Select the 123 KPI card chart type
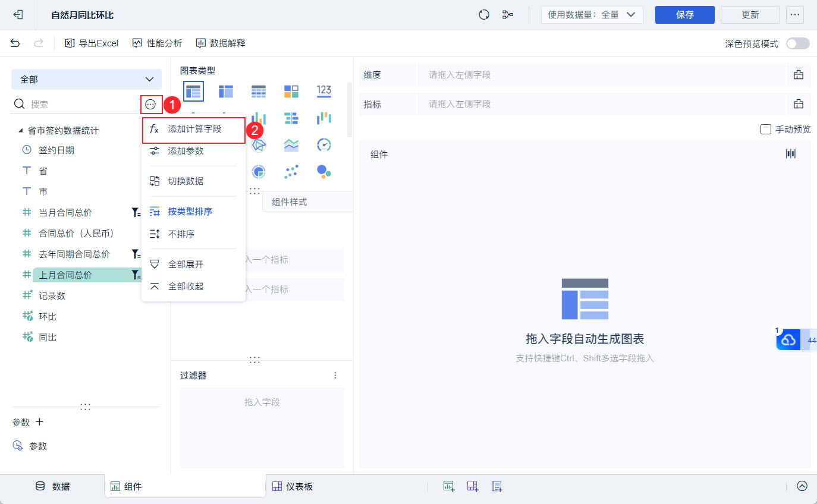The image size is (817, 504). [x=324, y=90]
